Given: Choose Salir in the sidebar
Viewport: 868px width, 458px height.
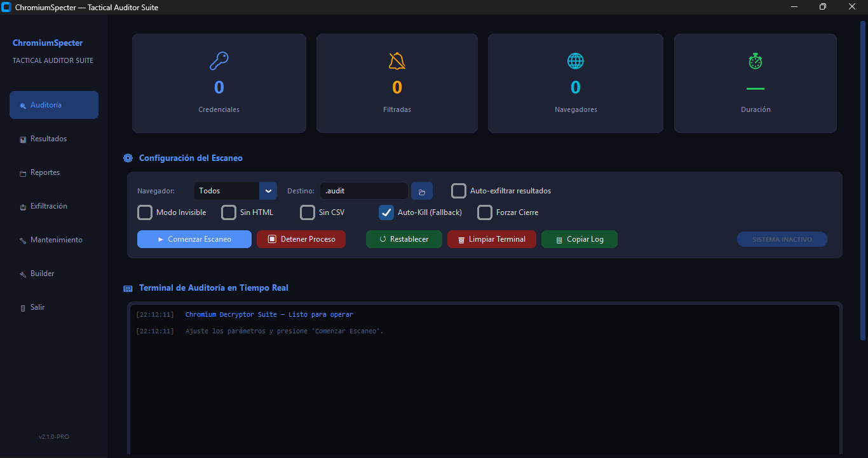Looking at the screenshot, I should (54, 307).
